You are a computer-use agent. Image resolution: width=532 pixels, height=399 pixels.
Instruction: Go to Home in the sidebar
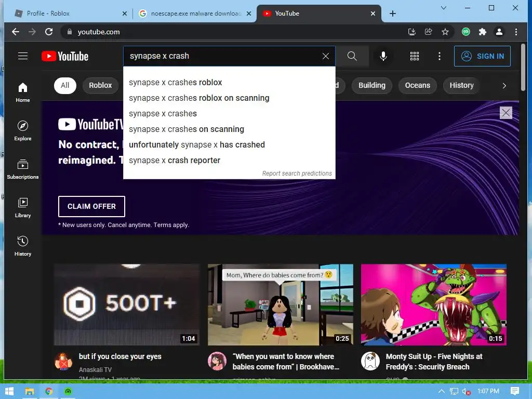click(x=23, y=92)
